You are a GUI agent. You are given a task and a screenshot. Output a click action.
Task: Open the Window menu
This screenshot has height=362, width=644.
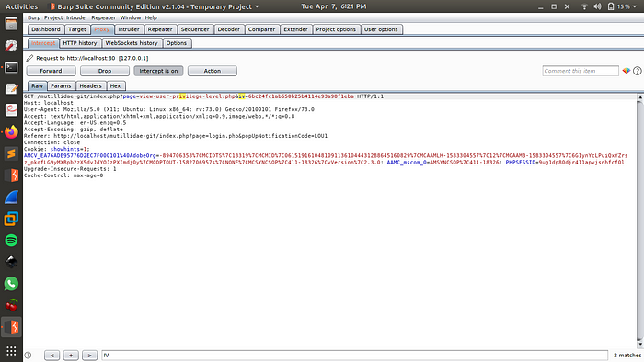click(x=131, y=17)
